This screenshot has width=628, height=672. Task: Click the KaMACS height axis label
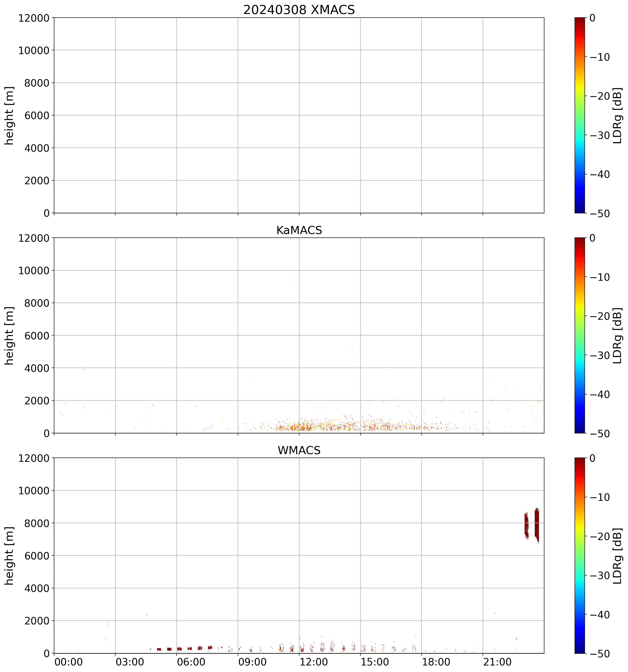click(9, 335)
